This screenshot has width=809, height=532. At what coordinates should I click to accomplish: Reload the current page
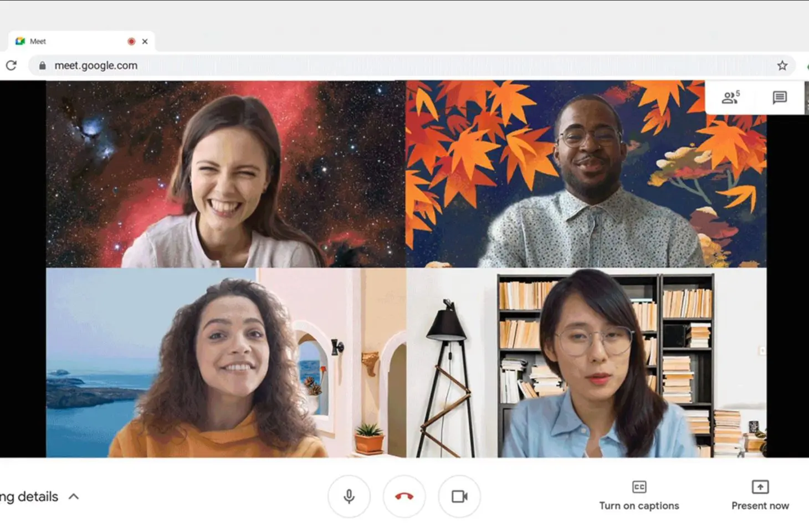tap(11, 65)
